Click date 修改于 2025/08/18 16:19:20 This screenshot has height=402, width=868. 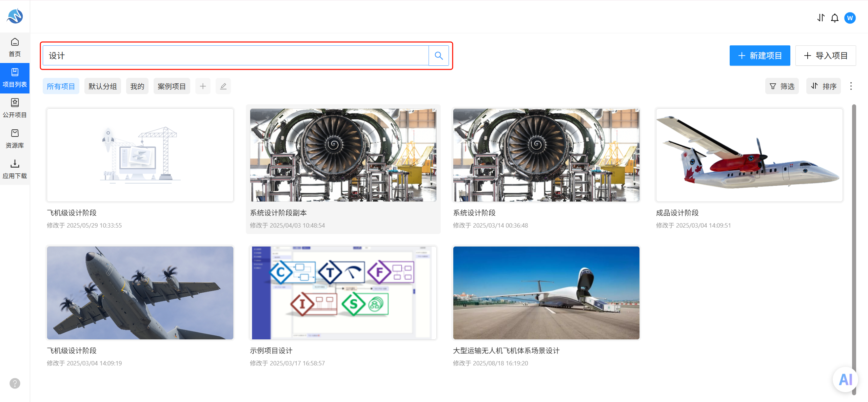[x=491, y=363]
